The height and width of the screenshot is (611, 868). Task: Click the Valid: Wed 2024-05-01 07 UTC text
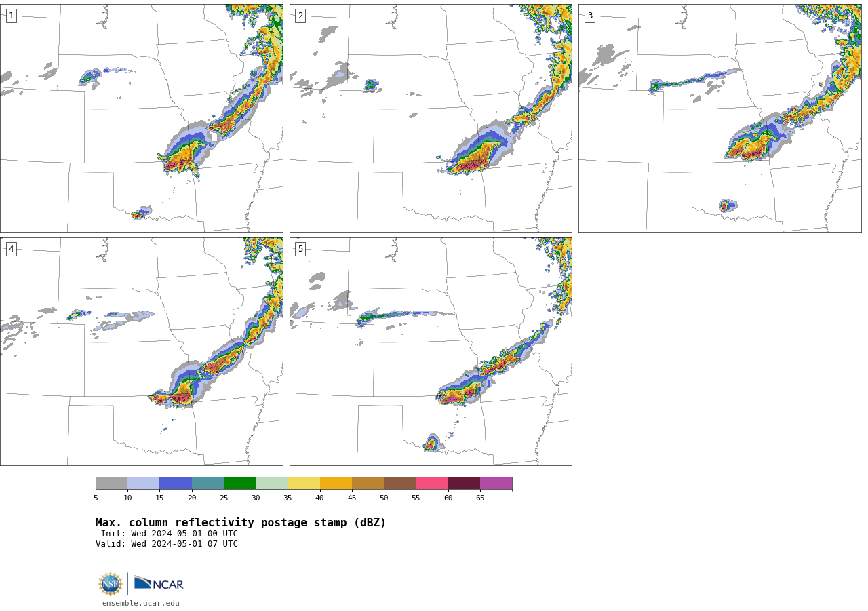point(167,544)
